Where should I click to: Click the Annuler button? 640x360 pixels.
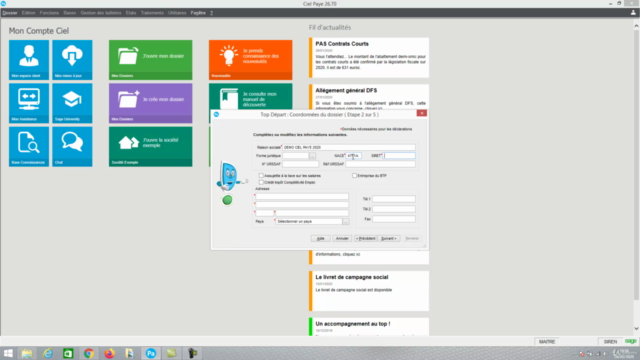pyautogui.click(x=342, y=238)
